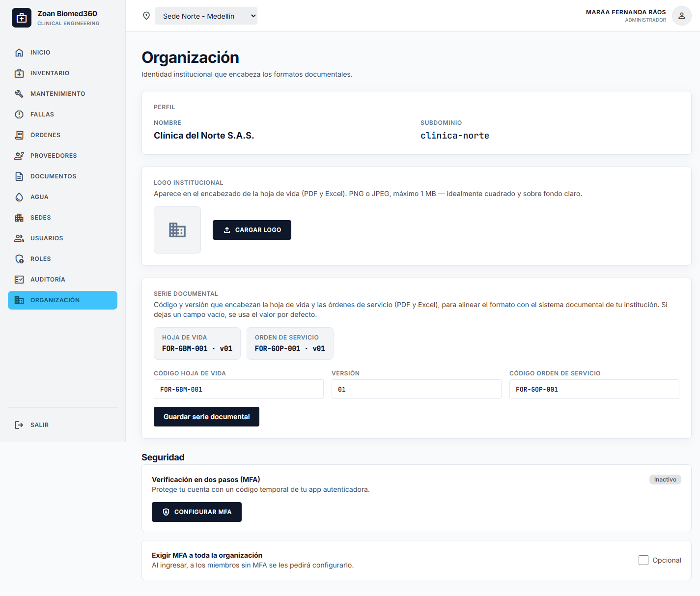Click the Órdenes receipt icon
This screenshot has width=700, height=596.
(x=19, y=135)
